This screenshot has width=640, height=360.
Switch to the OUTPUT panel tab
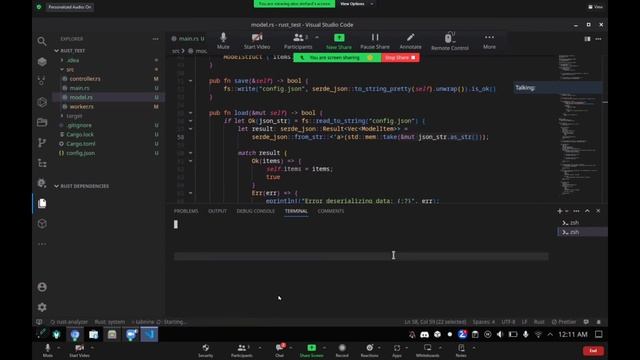[217, 211]
